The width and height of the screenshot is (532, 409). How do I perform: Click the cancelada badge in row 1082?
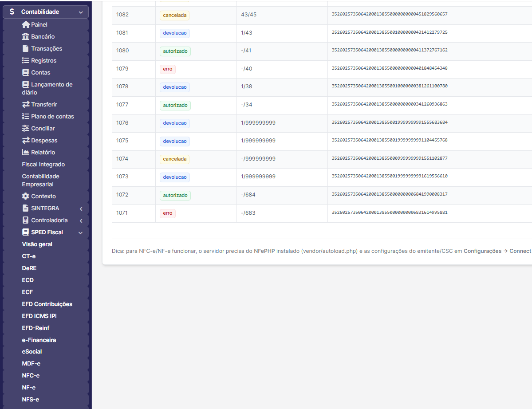pyautogui.click(x=174, y=15)
